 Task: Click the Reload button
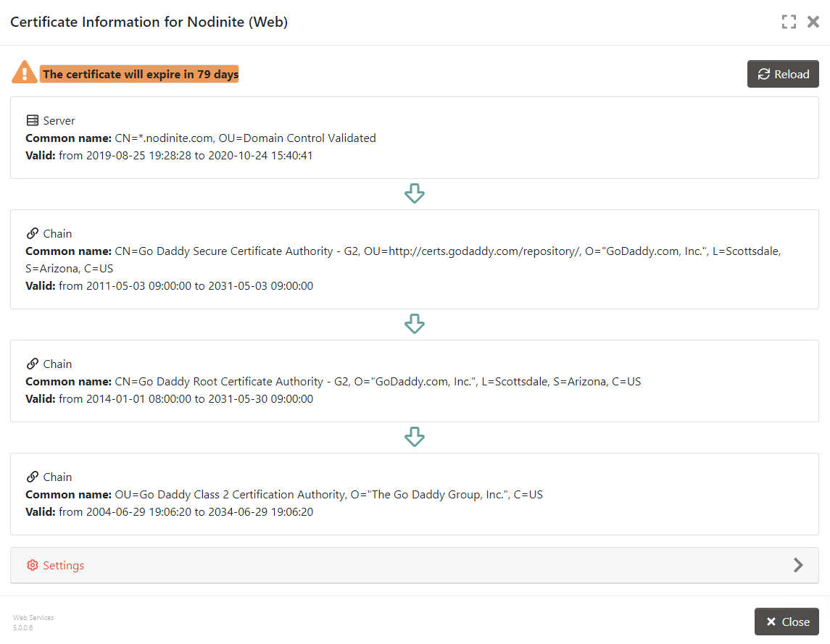(x=783, y=74)
